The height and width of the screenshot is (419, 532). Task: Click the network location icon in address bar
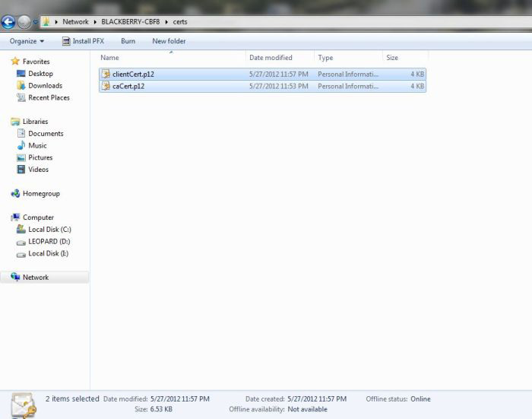46,22
